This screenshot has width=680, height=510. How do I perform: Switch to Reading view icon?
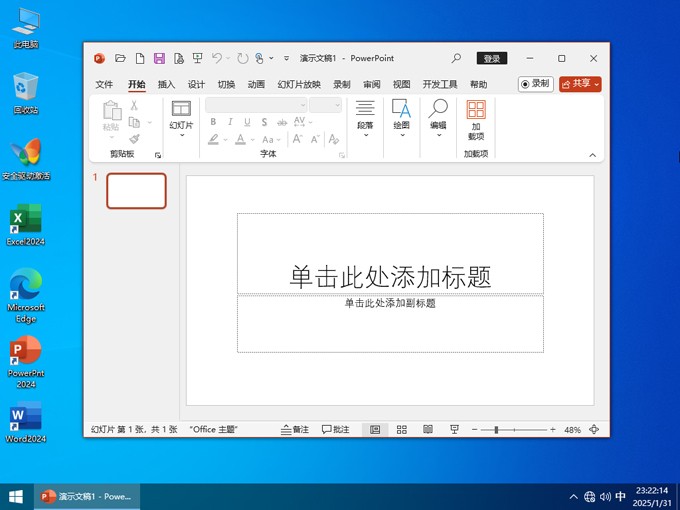click(x=428, y=429)
